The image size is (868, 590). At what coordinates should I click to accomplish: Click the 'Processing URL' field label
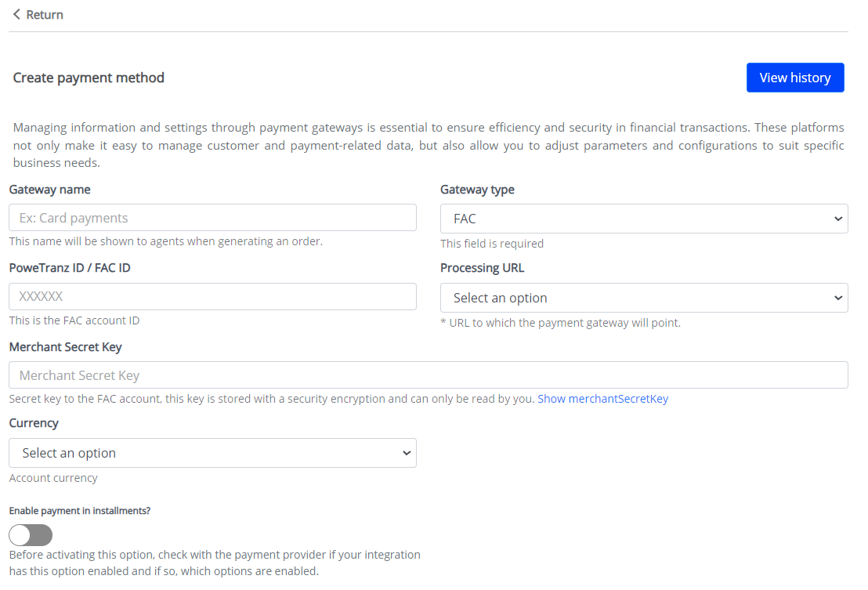482,268
